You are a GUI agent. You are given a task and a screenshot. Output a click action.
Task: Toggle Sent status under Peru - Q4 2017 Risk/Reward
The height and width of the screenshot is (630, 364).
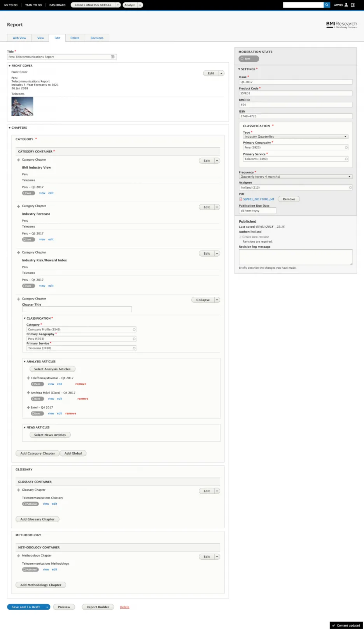click(x=28, y=286)
